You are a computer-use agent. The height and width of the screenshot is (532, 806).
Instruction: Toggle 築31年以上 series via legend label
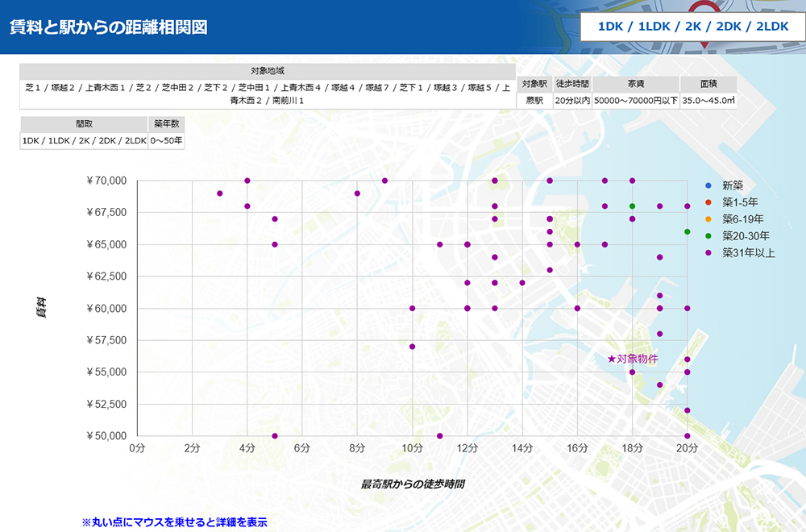point(748,253)
